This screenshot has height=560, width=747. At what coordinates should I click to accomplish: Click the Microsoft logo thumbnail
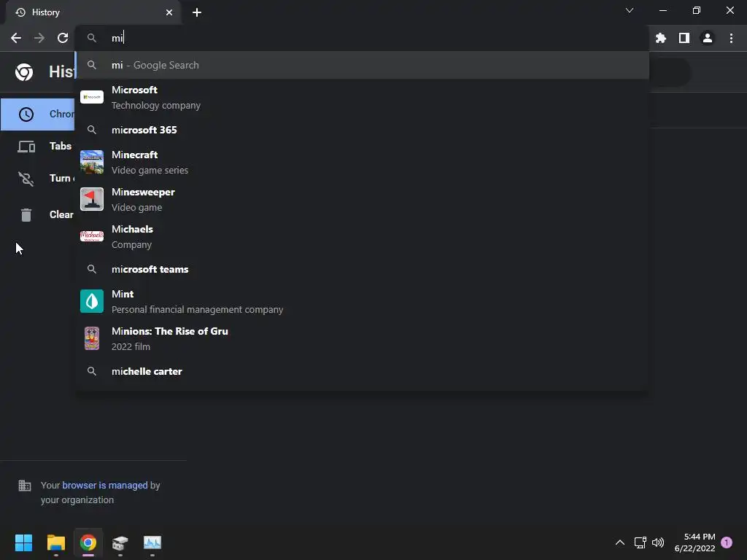point(92,97)
